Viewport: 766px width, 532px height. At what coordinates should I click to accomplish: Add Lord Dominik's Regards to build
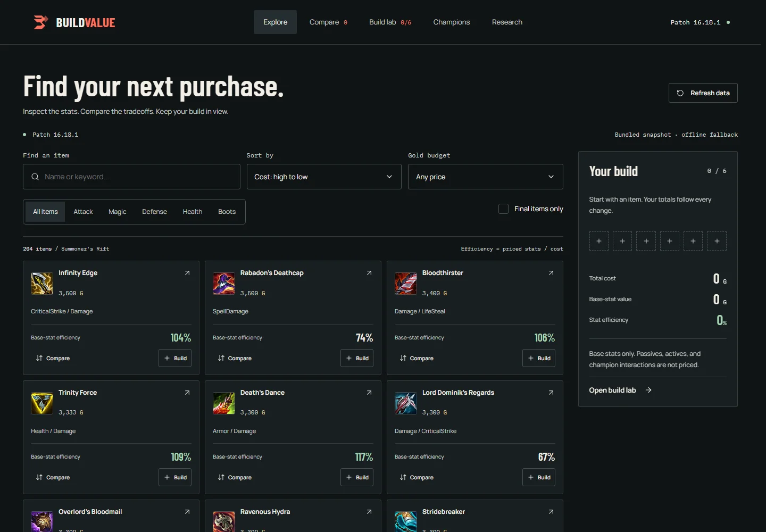click(539, 477)
